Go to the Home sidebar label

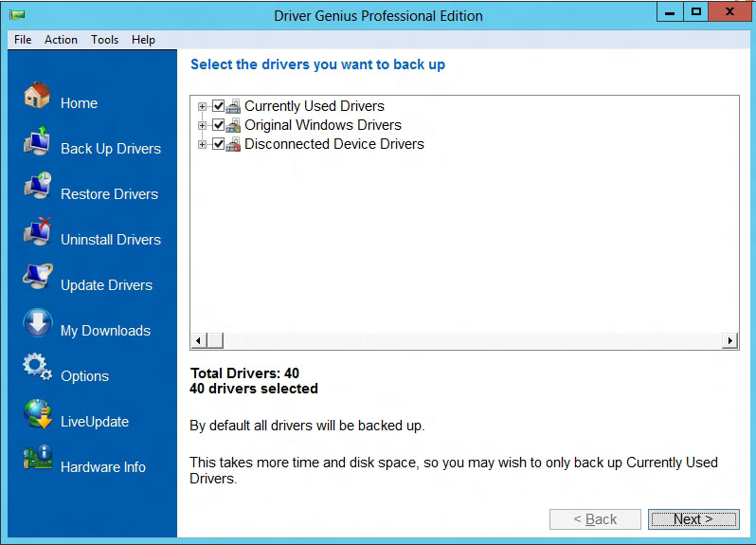(79, 103)
